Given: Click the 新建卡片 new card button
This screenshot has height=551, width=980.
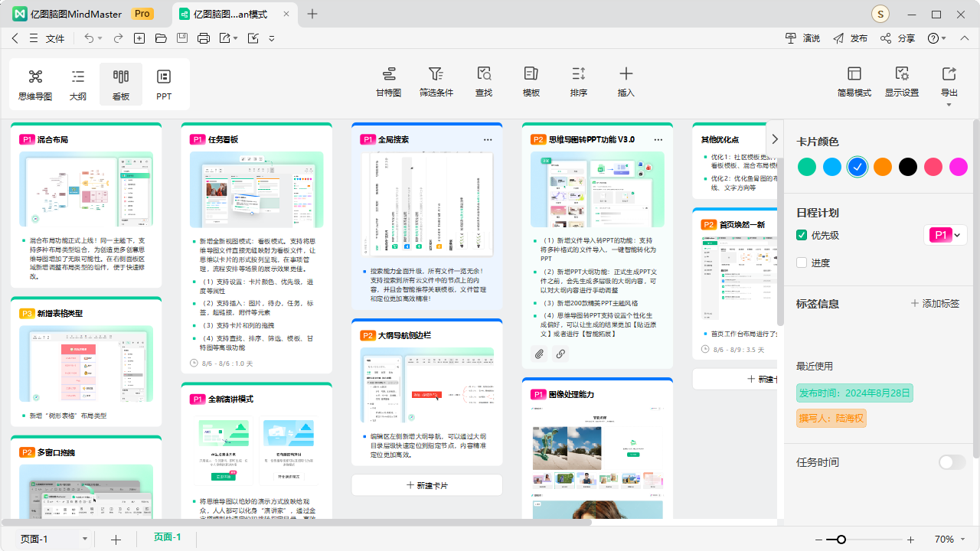Looking at the screenshot, I should pos(426,484).
